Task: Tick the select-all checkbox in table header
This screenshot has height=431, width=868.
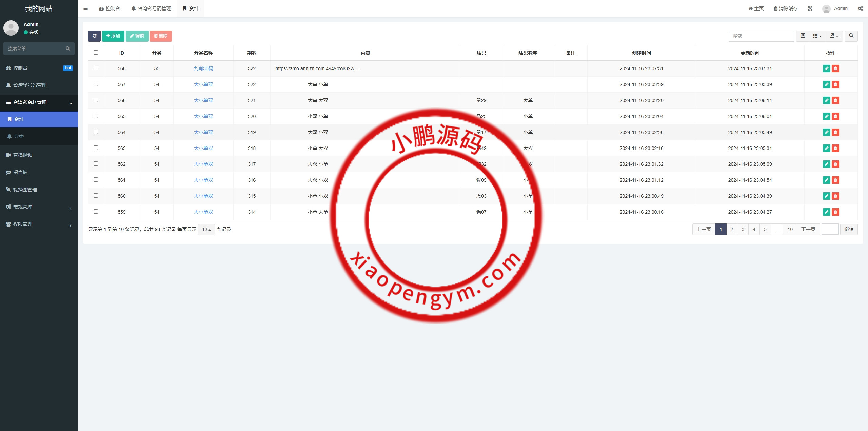Action: 96,53
